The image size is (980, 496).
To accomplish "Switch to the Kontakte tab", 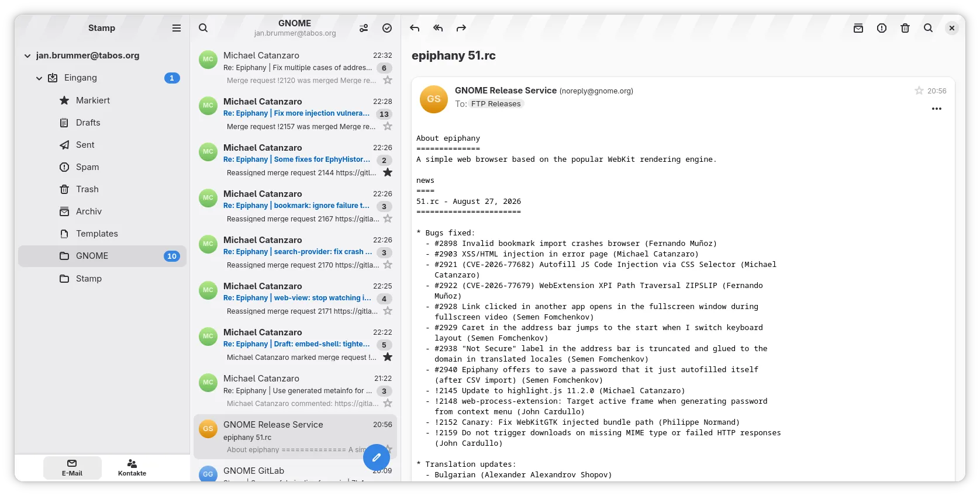I will 132,468.
